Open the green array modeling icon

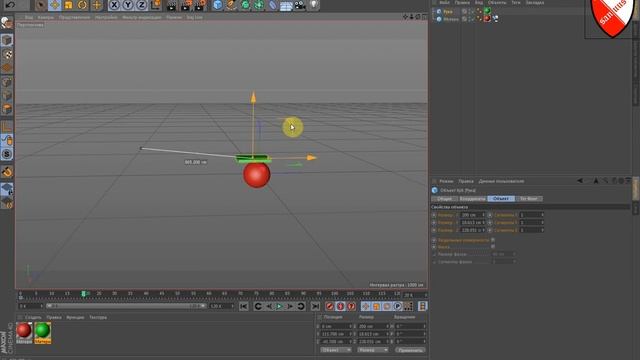pos(259,5)
